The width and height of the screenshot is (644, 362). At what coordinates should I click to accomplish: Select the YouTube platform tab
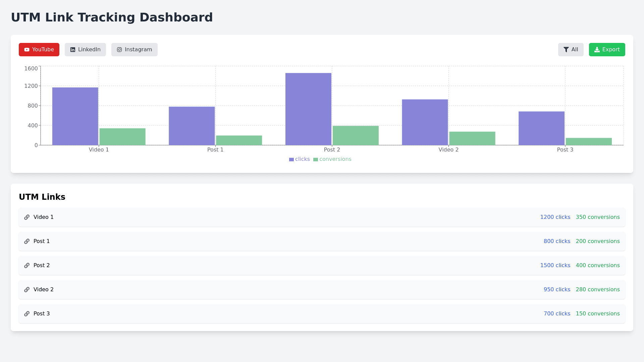pyautogui.click(x=39, y=50)
